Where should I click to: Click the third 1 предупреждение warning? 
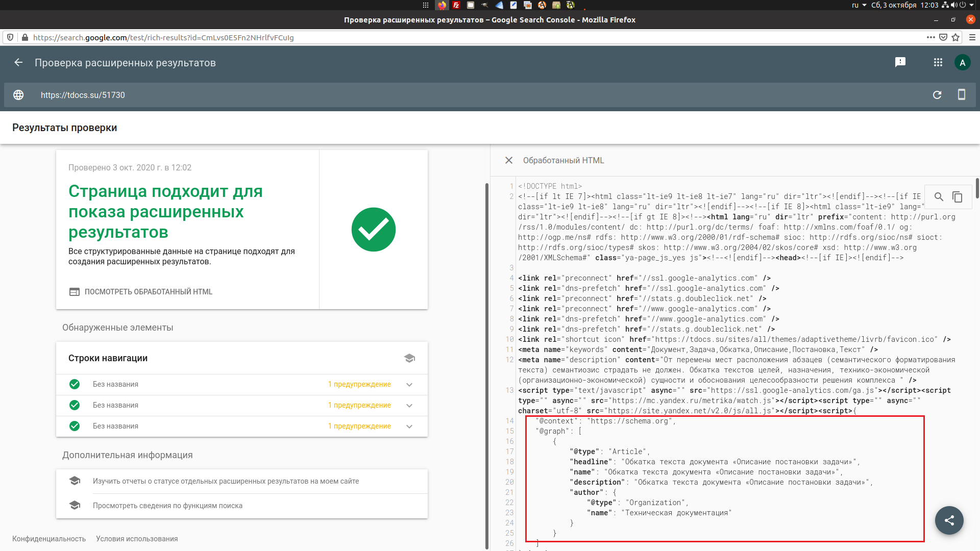point(359,426)
